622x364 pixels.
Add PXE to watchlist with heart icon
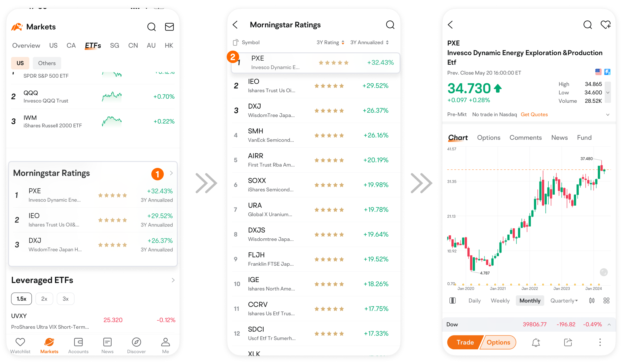coord(606,25)
